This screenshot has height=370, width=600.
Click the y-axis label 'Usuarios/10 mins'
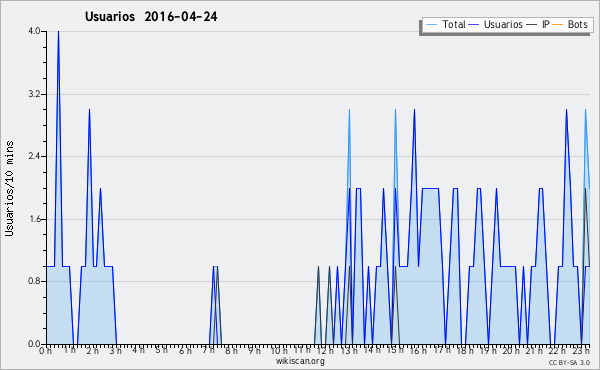tap(9, 188)
